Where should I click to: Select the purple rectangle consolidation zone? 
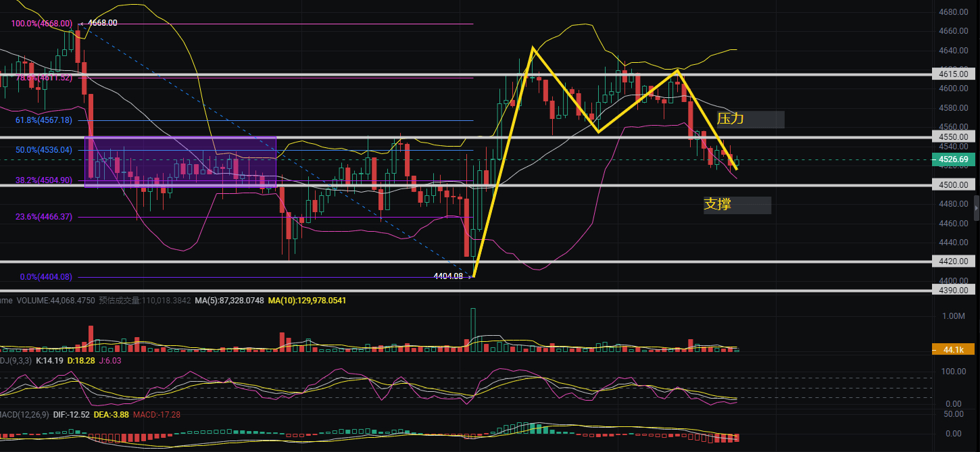point(180,161)
